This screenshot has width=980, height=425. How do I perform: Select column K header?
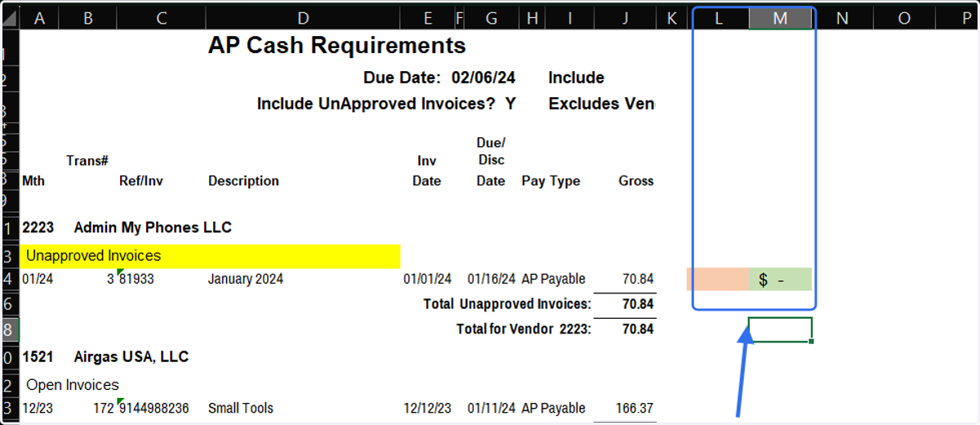click(671, 18)
